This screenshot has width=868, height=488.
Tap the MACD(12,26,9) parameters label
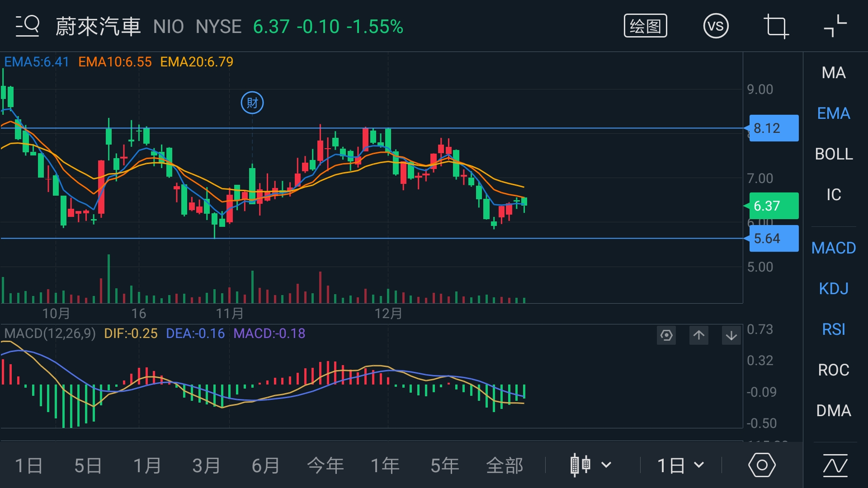coord(50,333)
